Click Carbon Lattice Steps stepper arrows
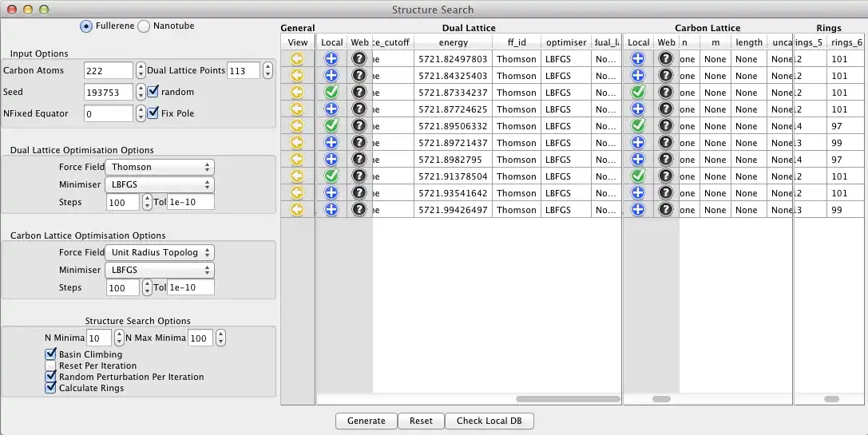This screenshot has width=868, height=435. click(147, 287)
